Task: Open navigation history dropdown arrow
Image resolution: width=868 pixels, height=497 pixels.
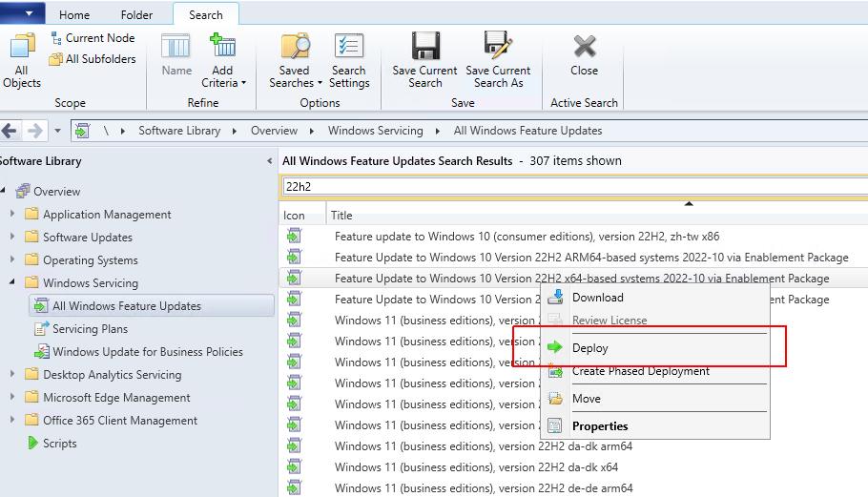Action: pos(57,132)
